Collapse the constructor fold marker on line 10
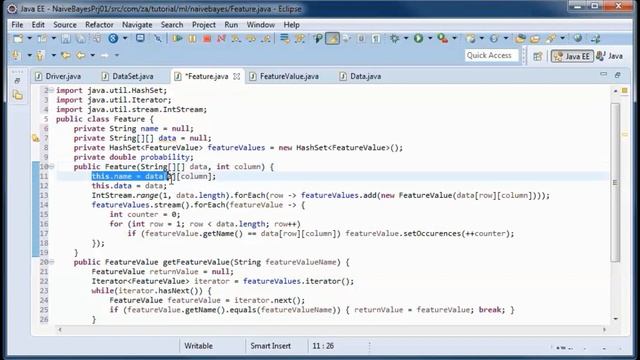The width and height of the screenshot is (640, 360). (x=52, y=167)
